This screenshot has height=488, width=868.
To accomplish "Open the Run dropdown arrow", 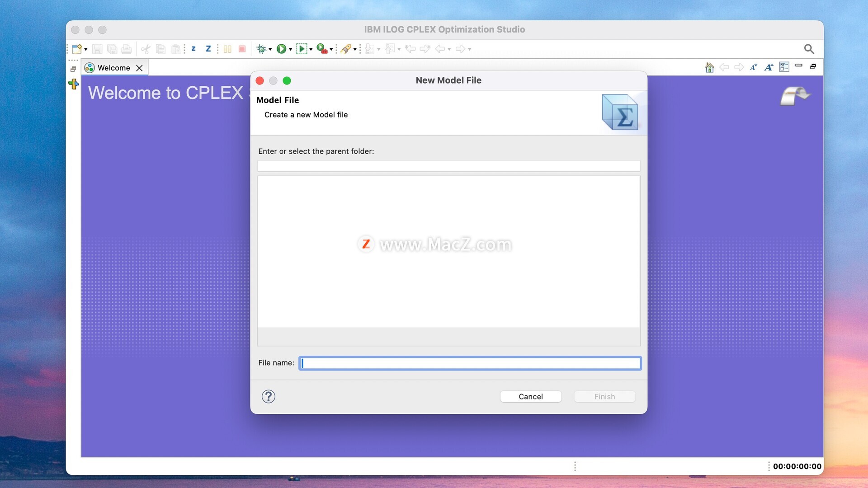I will click(290, 49).
